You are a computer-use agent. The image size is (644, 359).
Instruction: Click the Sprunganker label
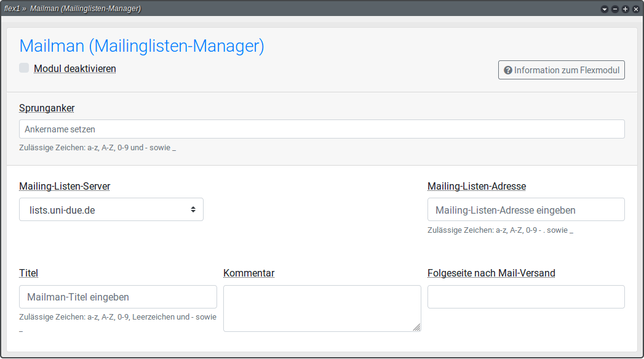tap(47, 108)
